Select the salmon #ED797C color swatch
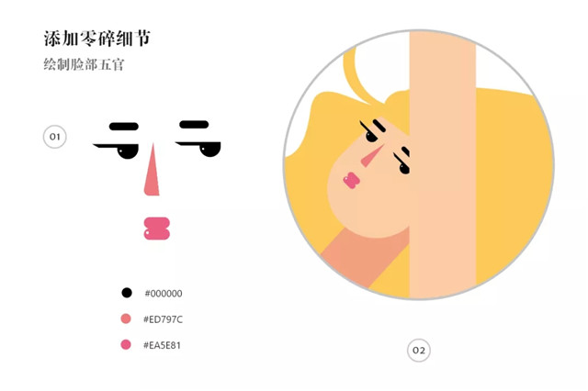 126,318
